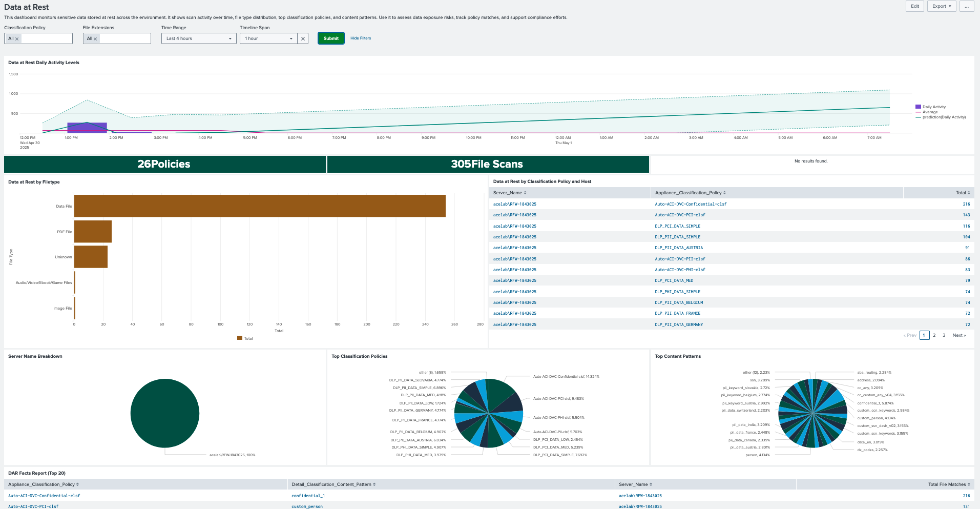This screenshot has width=980, height=509.
Task: Click the Unknown file type bar
Action: pos(91,257)
